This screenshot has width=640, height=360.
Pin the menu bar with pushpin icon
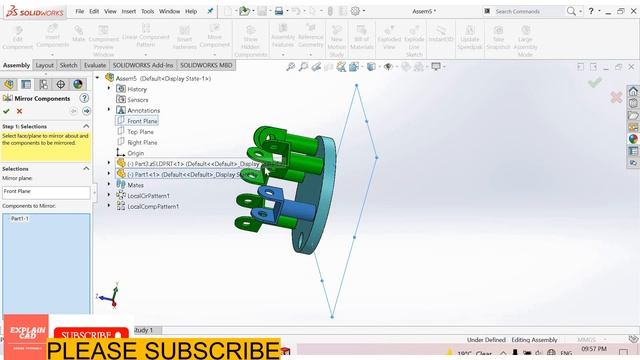[x=210, y=11]
